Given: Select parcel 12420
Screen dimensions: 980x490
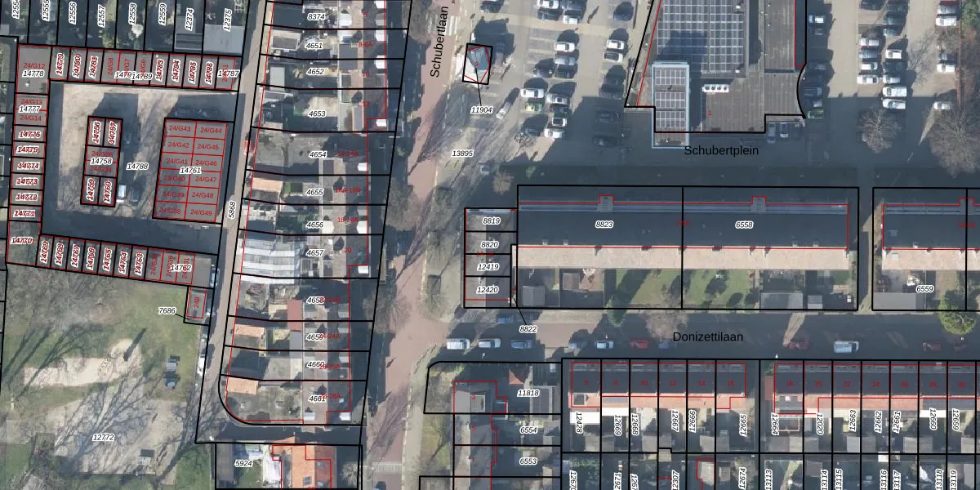Looking at the screenshot, I should pyautogui.click(x=488, y=290).
